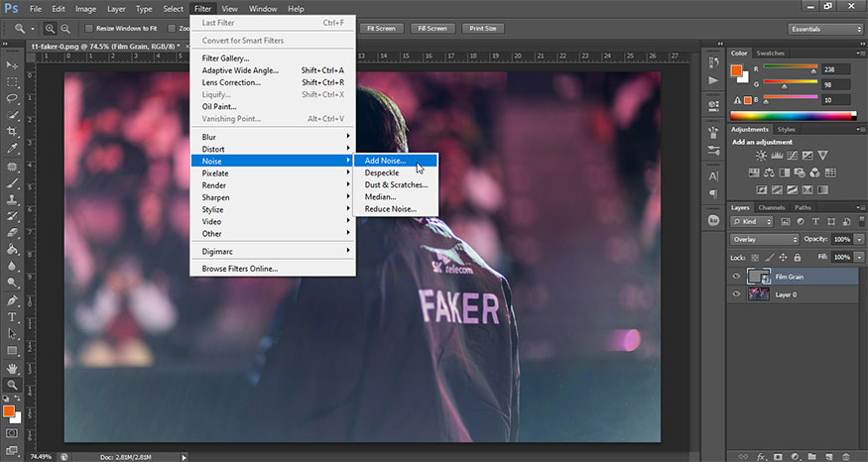
Task: Click the zoom out magnifier in the options bar
Action: pyautogui.click(x=65, y=29)
